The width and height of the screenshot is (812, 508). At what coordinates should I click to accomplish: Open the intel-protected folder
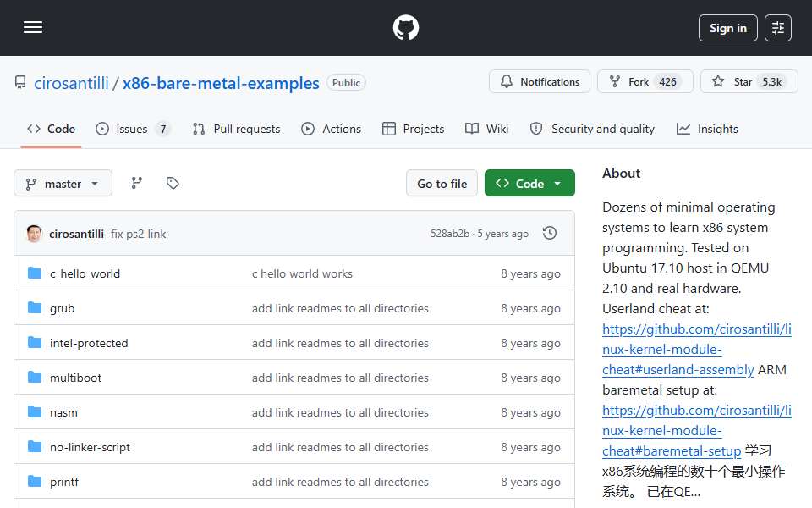[x=89, y=343]
